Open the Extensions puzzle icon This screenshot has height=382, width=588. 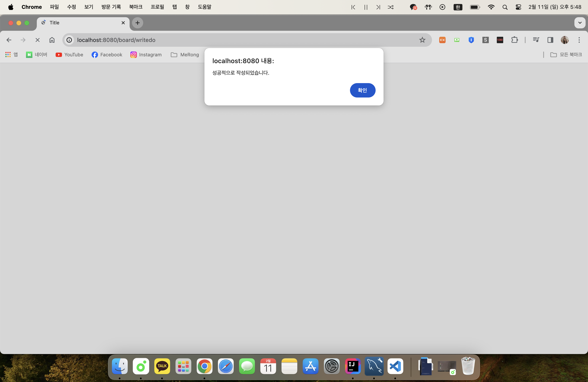pyautogui.click(x=514, y=40)
